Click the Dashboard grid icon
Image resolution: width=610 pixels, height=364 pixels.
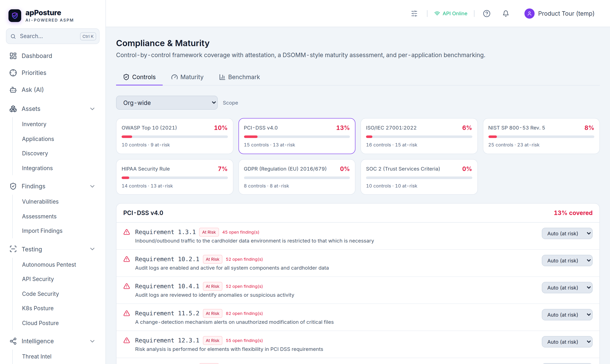pyautogui.click(x=13, y=56)
